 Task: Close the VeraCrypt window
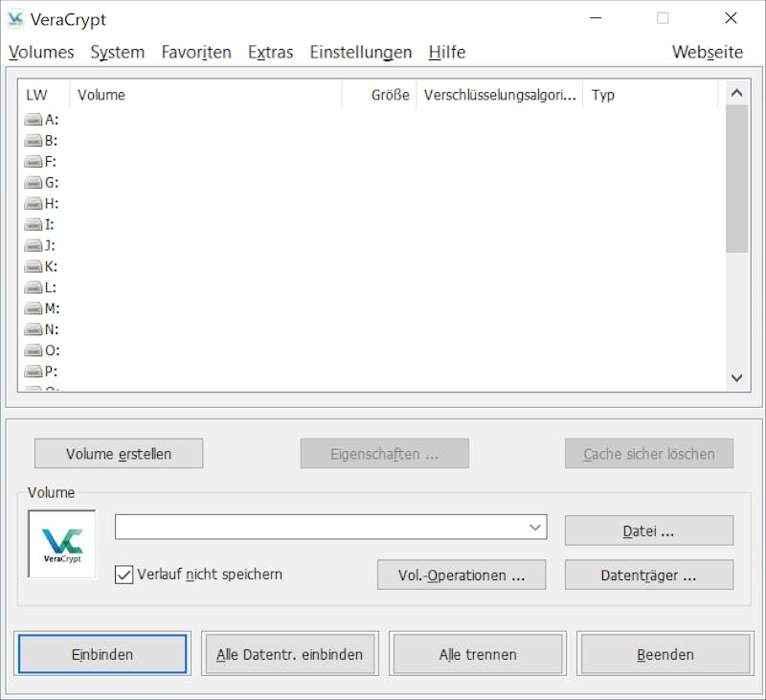[731, 18]
